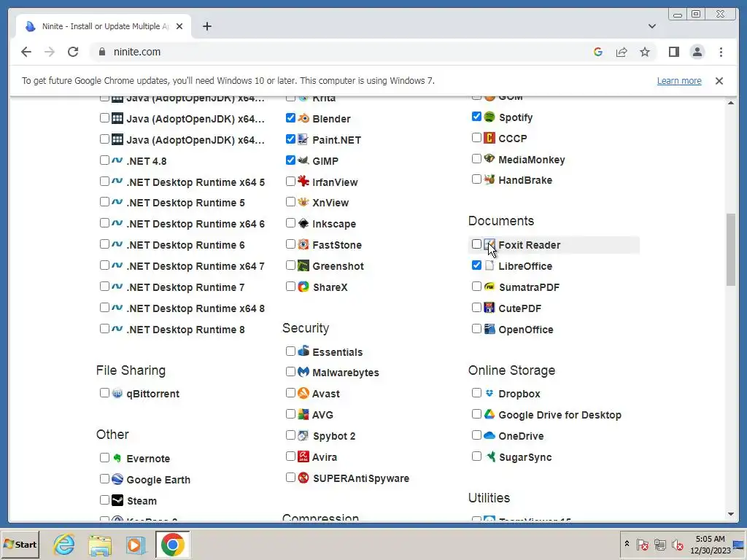
Task: Check the Spybot 2 checkbox
Action: (290, 435)
